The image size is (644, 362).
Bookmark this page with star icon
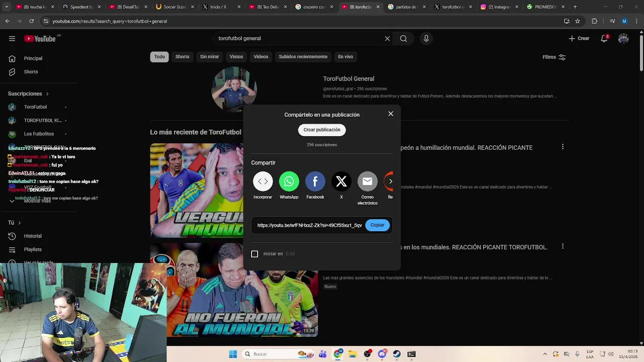coord(578,21)
